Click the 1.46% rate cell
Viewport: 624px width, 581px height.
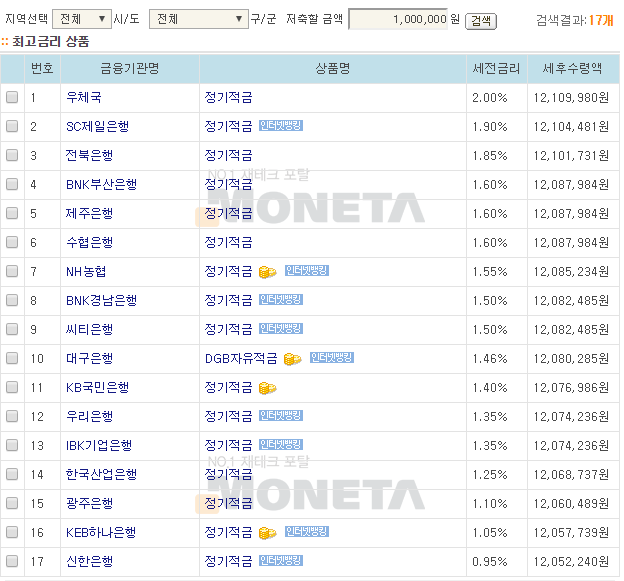[x=490, y=359]
